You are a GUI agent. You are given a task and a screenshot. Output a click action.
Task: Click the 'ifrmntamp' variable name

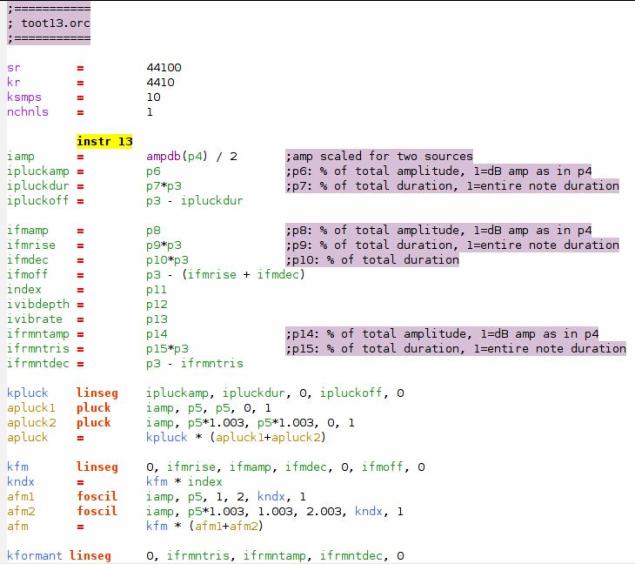[38, 334]
